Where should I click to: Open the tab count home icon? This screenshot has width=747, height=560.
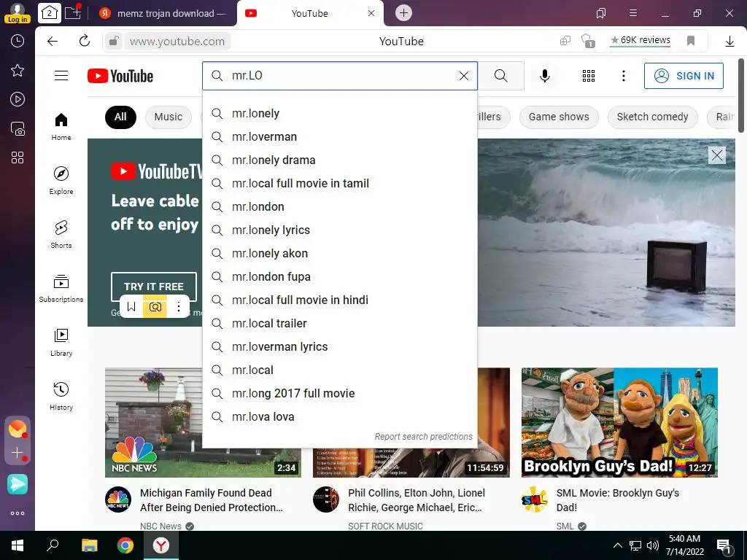[50, 13]
